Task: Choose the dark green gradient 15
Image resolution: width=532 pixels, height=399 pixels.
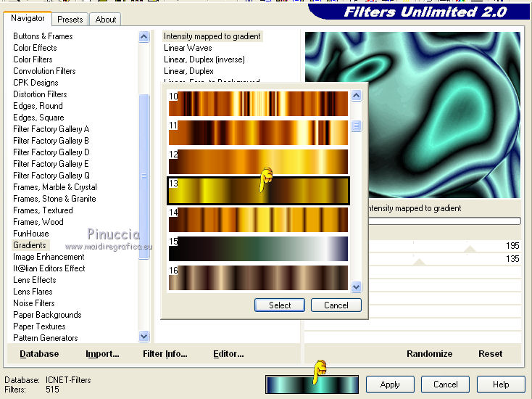Action: [258, 249]
